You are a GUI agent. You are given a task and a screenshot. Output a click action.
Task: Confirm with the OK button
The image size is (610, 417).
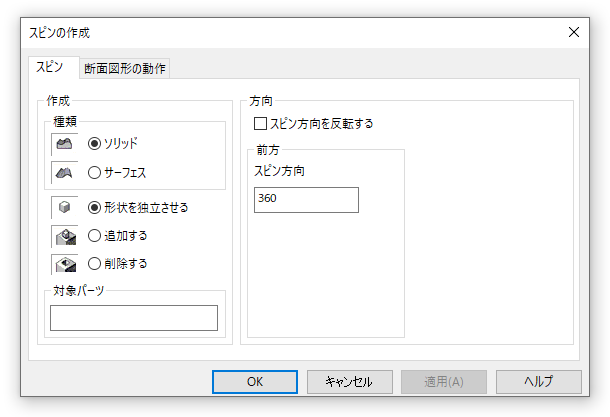[255, 382]
